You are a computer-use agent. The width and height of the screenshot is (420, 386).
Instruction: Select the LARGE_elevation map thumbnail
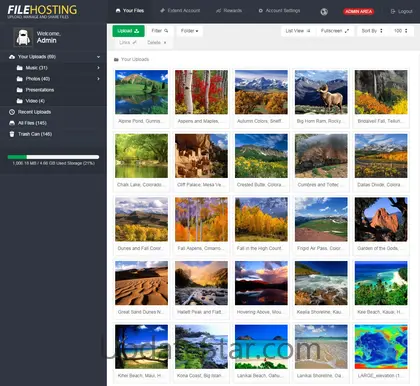coord(381,347)
